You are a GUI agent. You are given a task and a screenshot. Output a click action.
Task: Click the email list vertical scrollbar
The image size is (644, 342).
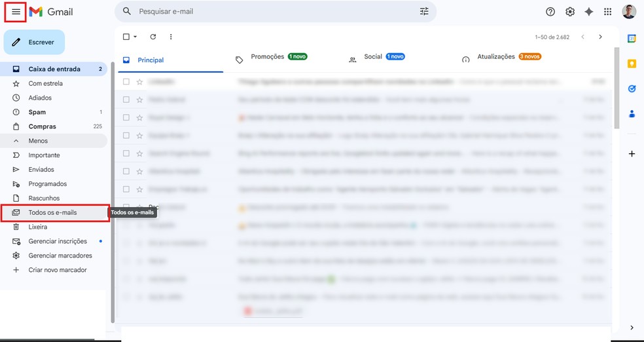[617, 88]
